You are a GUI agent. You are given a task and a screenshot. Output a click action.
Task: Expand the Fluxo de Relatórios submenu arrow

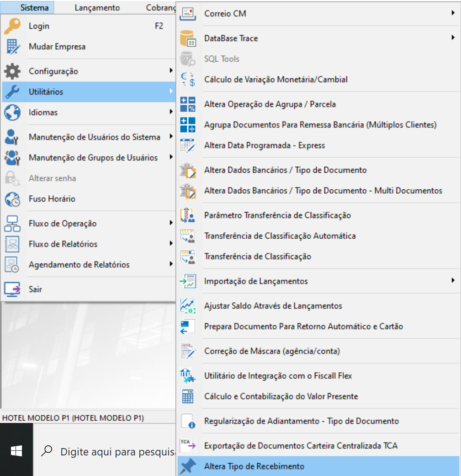tap(171, 243)
